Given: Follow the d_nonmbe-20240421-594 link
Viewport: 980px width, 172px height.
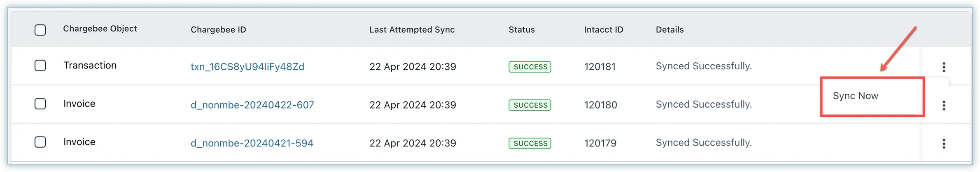Looking at the screenshot, I should [252, 143].
